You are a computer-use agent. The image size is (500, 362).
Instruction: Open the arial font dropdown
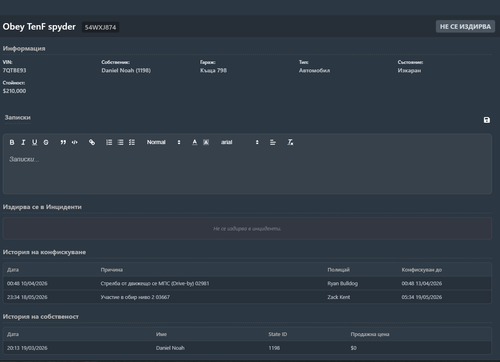[x=240, y=142]
